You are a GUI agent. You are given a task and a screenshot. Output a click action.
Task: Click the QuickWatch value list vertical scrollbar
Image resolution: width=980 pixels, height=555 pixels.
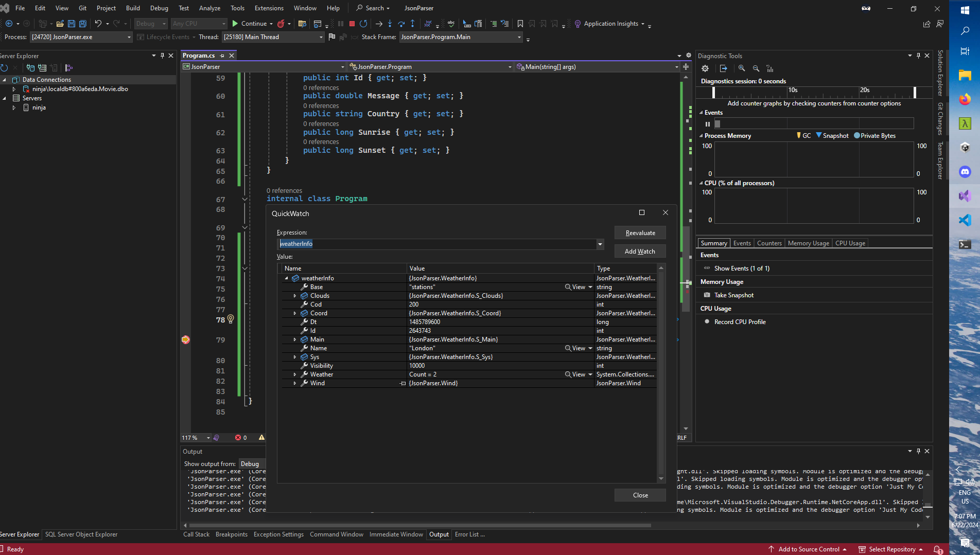click(661, 373)
